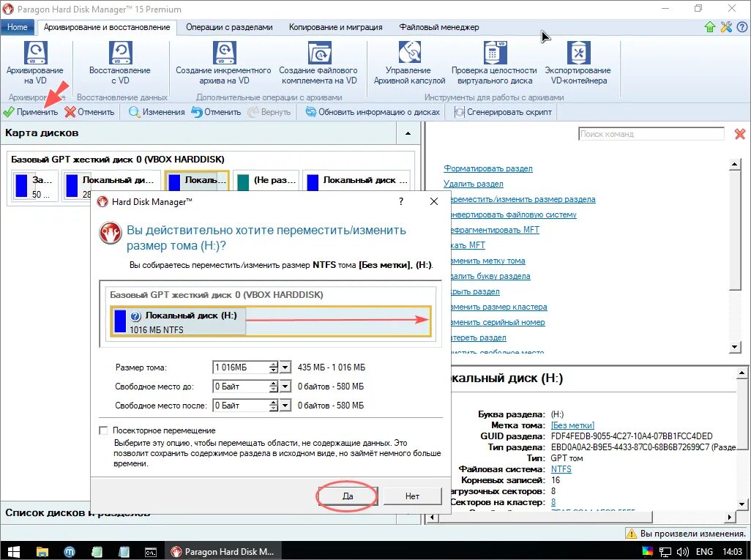
Task: Click Удалить раздел link
Action: (473, 184)
